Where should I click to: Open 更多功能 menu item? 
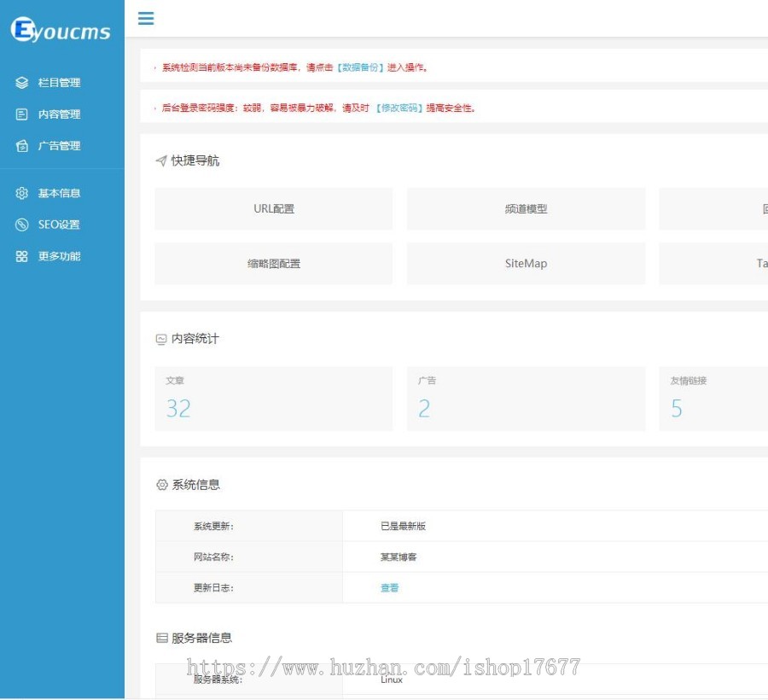(59, 256)
